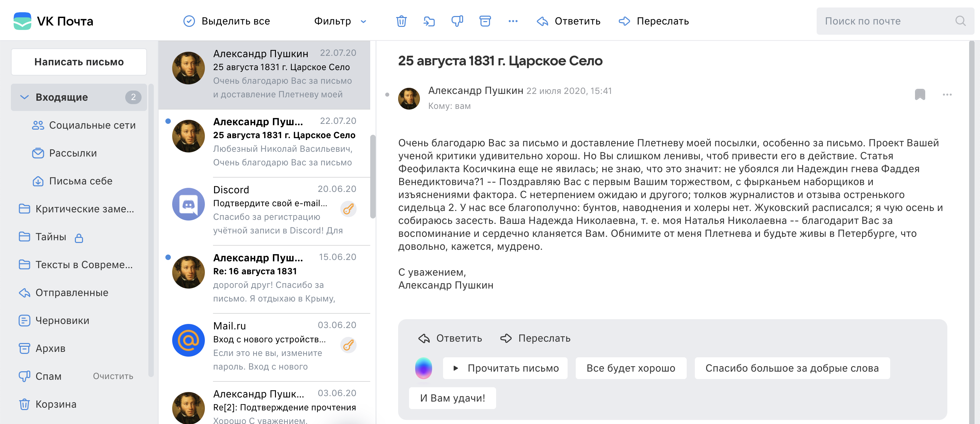Open the Социальные сети folder

tap(84, 125)
